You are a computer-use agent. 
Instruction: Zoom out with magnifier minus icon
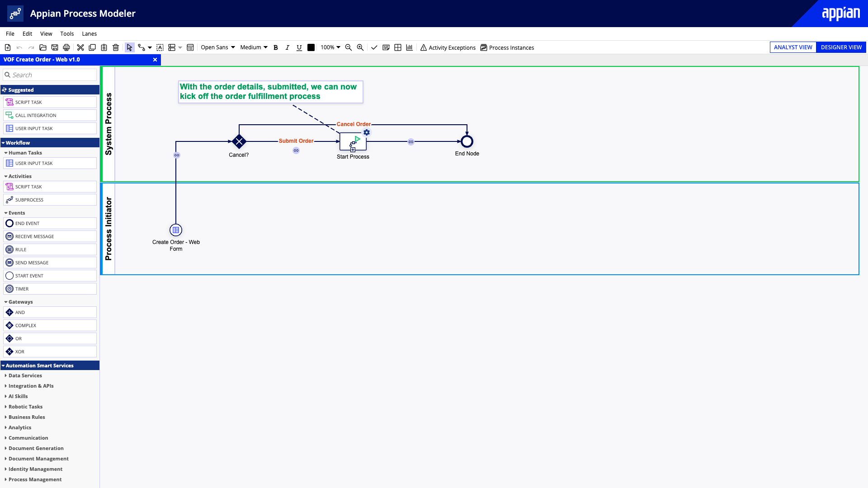349,47
